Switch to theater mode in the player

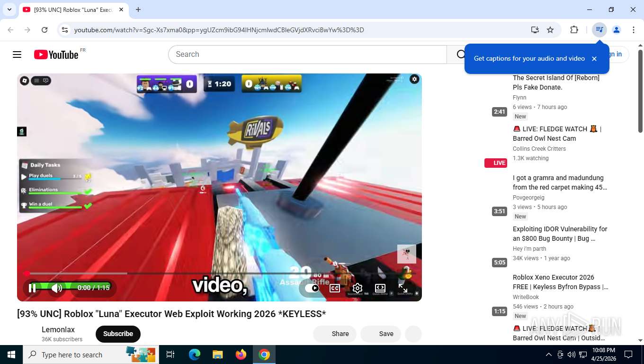(x=380, y=288)
